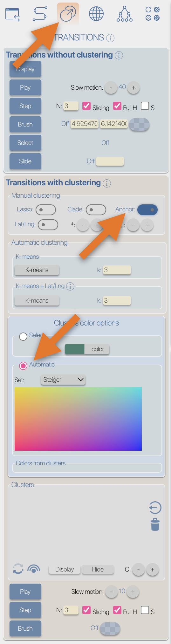Open the curved path arrows icon
This screenshot has width=171, height=644.
point(40,14)
